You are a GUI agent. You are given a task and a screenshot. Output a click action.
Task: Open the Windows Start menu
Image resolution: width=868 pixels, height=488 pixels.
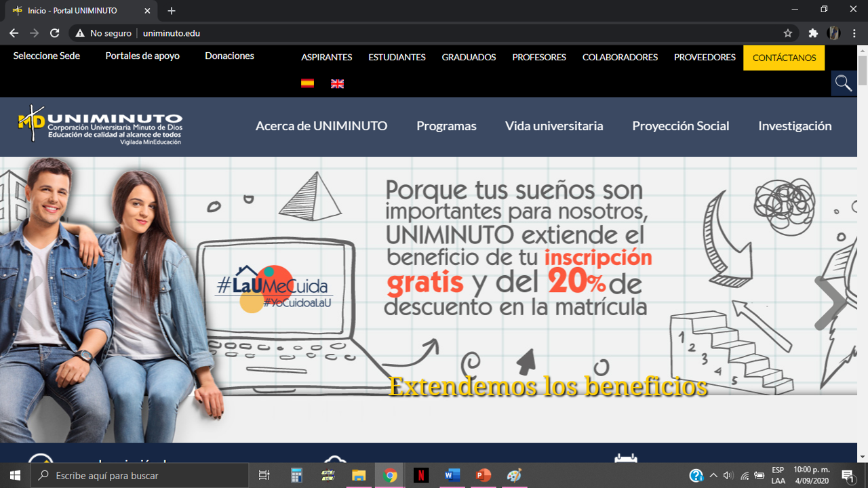(15, 475)
